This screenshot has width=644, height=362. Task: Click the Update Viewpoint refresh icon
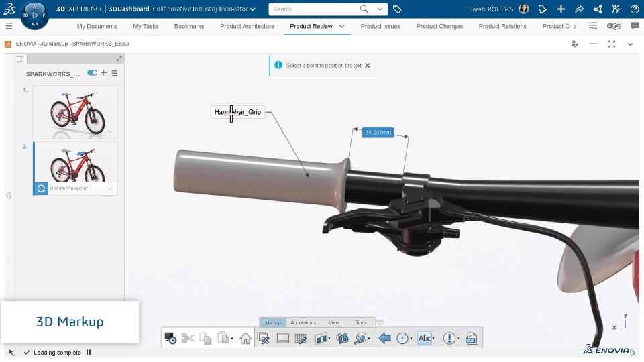[x=41, y=188]
